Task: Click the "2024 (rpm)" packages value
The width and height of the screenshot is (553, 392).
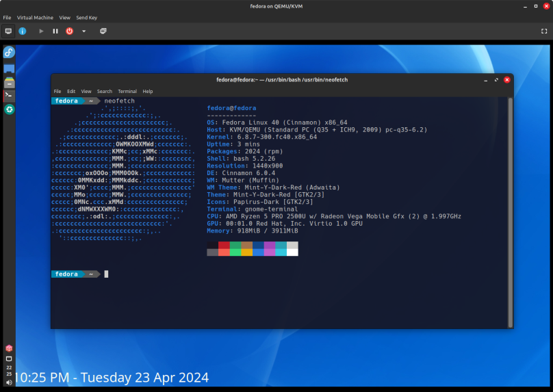Action: (263, 152)
